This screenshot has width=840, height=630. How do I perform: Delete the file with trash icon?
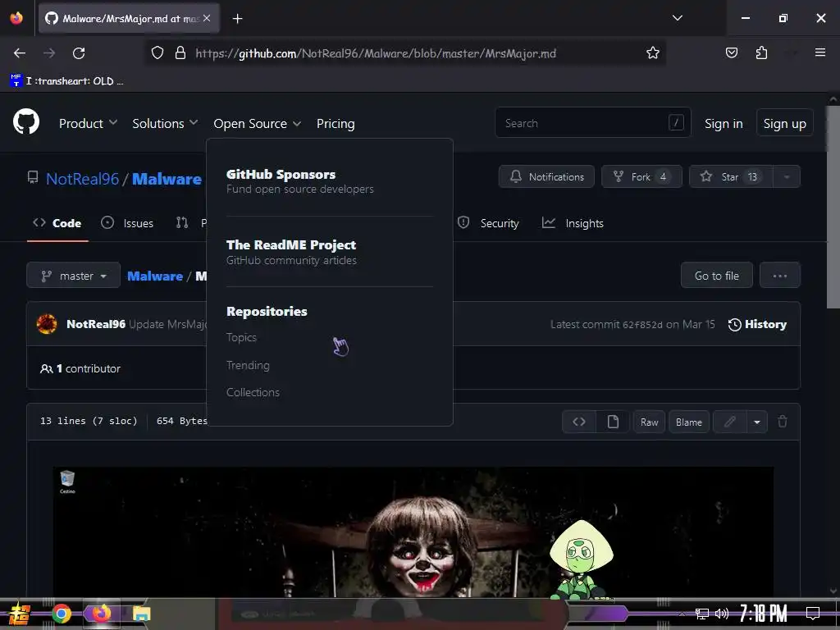point(782,422)
